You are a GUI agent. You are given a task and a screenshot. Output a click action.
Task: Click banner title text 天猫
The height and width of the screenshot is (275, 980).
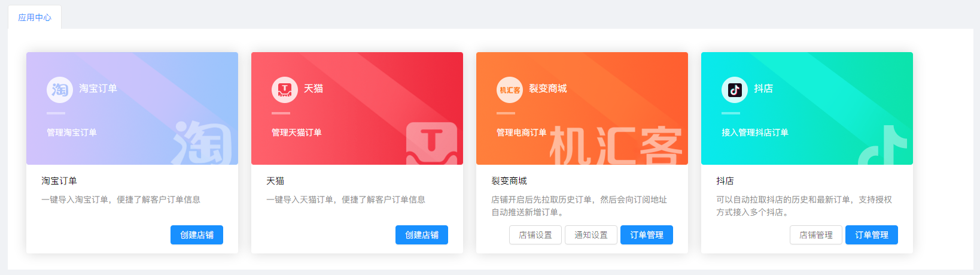click(x=314, y=89)
